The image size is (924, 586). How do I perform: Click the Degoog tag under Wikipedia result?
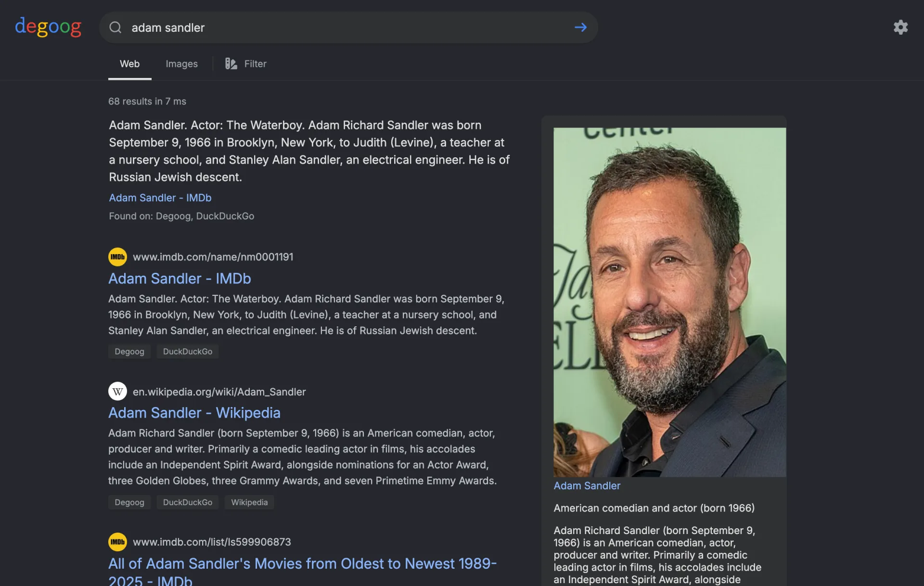[129, 502]
